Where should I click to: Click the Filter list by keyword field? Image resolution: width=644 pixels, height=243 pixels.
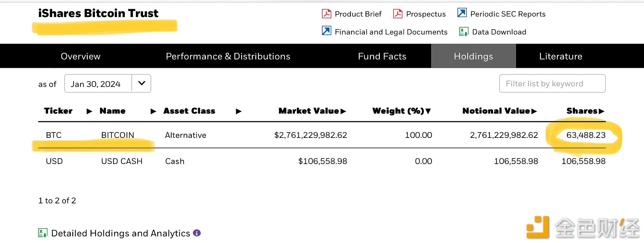coord(552,84)
